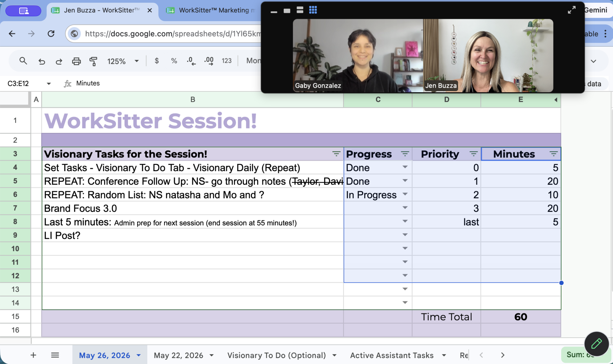Click Jen Buzza video thumbnail
Screen dimensions: 613x364
click(x=488, y=55)
